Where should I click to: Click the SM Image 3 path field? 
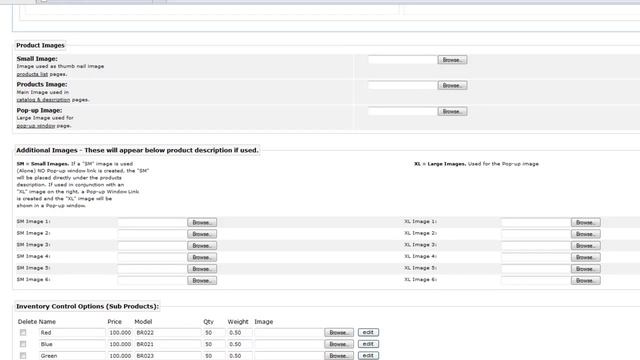click(152, 246)
